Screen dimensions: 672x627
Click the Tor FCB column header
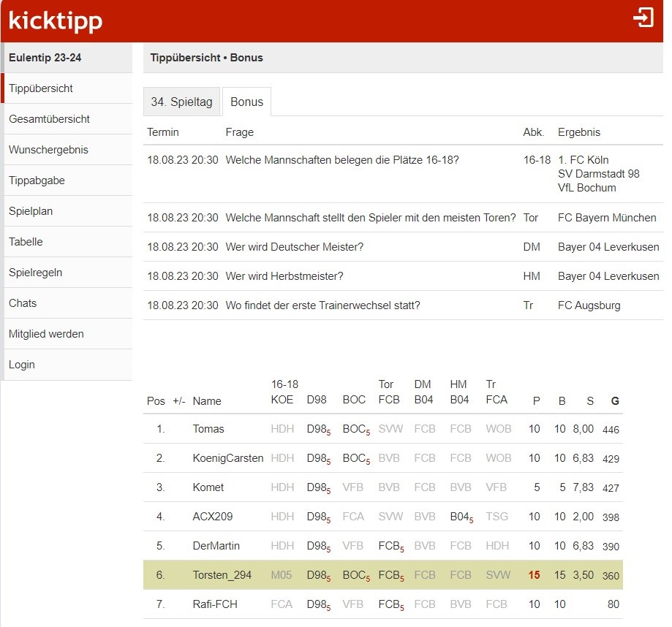(x=389, y=392)
